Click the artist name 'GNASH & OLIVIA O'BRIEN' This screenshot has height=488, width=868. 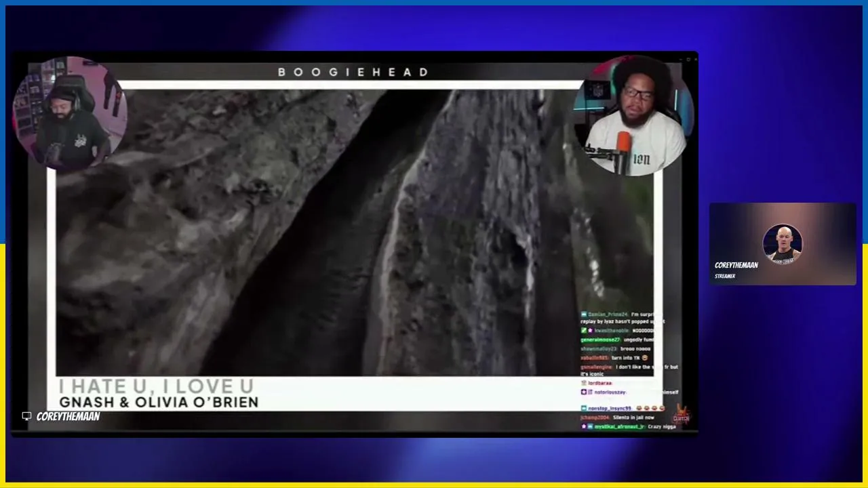159,402
